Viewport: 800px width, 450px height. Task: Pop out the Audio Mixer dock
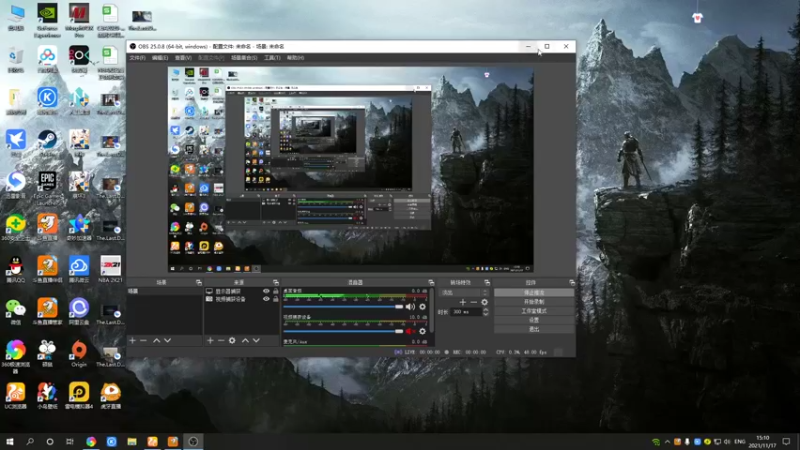[x=431, y=282]
